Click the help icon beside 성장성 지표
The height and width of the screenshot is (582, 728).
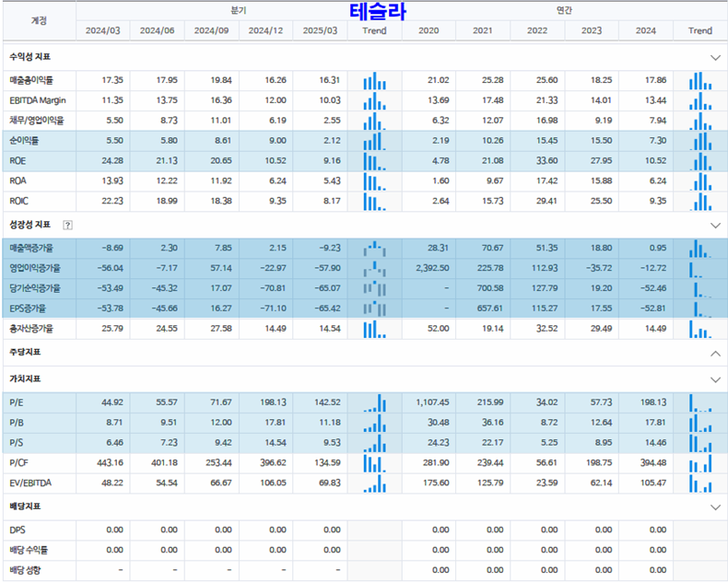click(x=67, y=225)
